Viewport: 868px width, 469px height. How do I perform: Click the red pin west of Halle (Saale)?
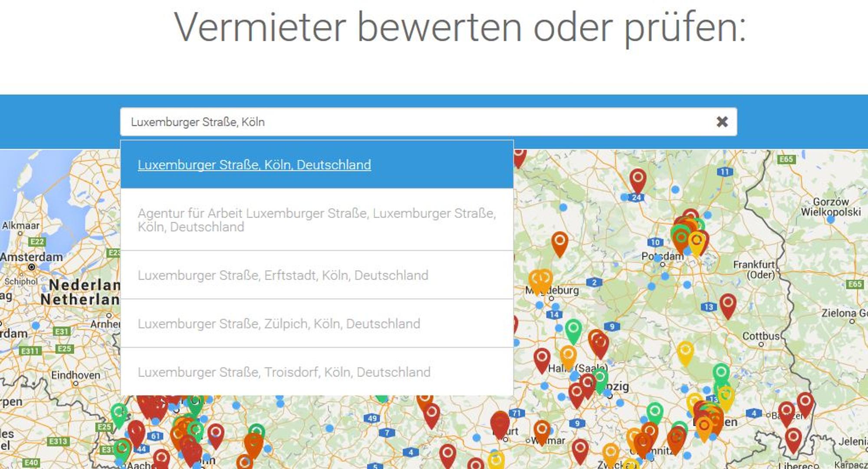tap(542, 360)
